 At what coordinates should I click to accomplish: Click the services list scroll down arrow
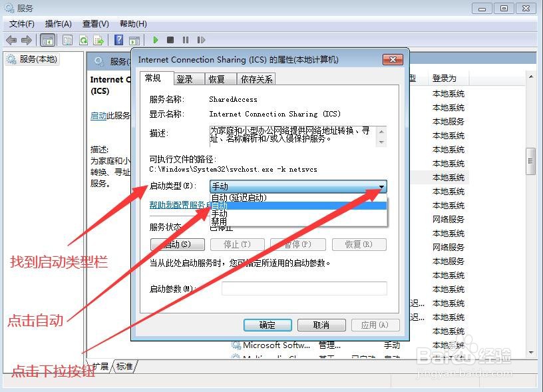(531, 353)
